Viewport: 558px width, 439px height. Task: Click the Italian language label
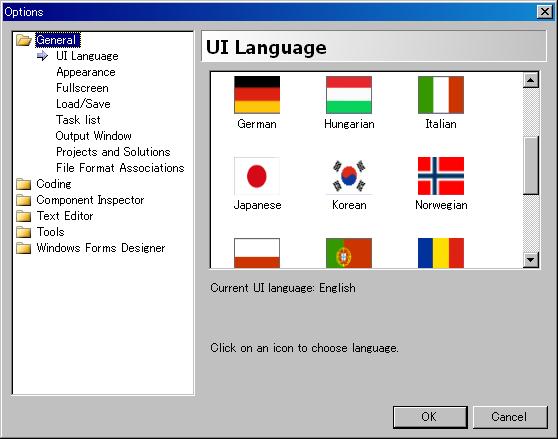[x=441, y=124]
